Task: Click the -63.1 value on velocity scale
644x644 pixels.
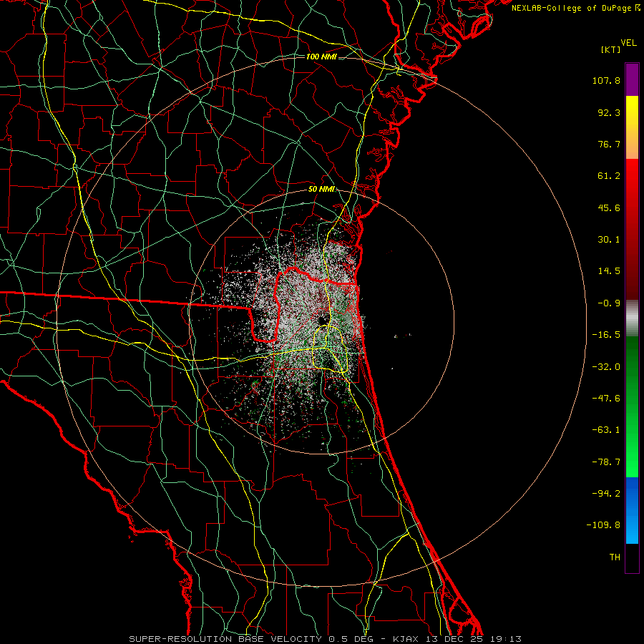Action: point(606,430)
